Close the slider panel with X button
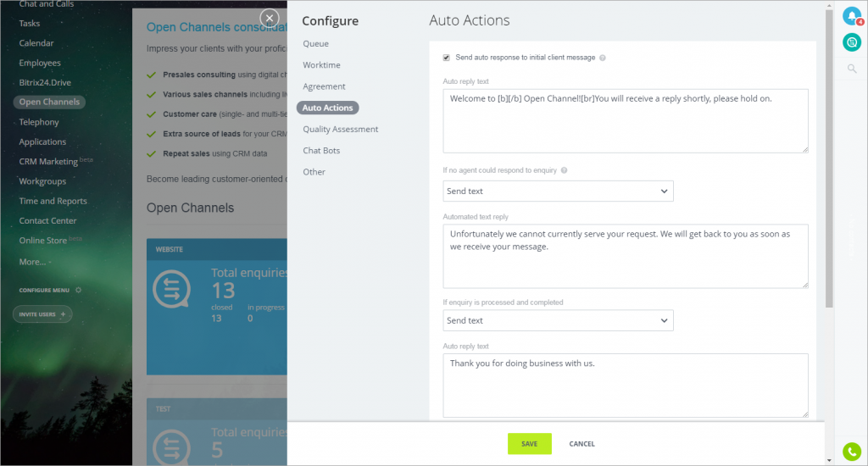 (270, 19)
